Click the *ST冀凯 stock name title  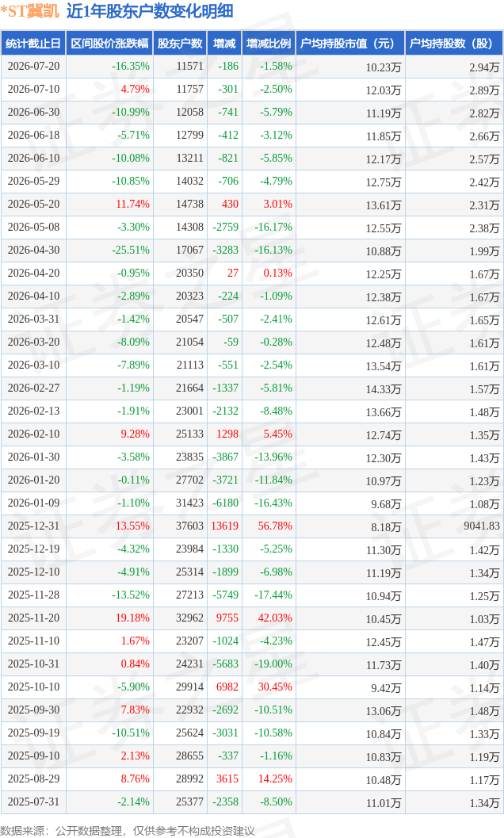(30, 10)
